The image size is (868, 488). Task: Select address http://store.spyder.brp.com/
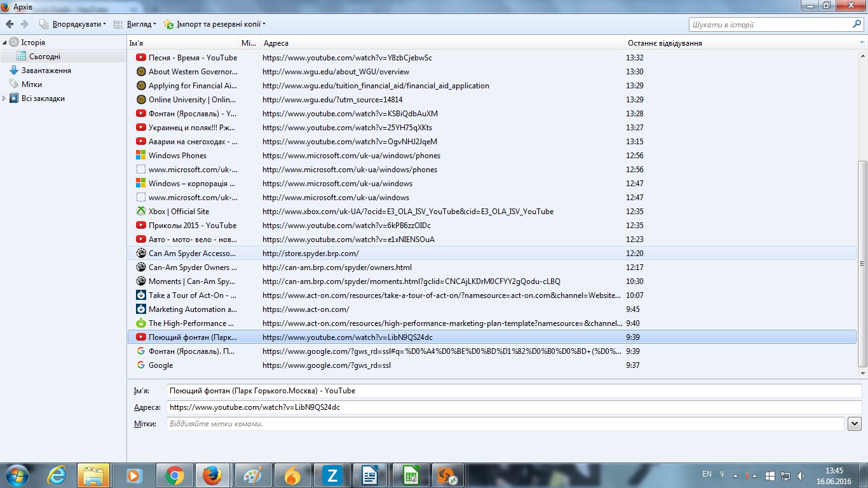[310, 254]
